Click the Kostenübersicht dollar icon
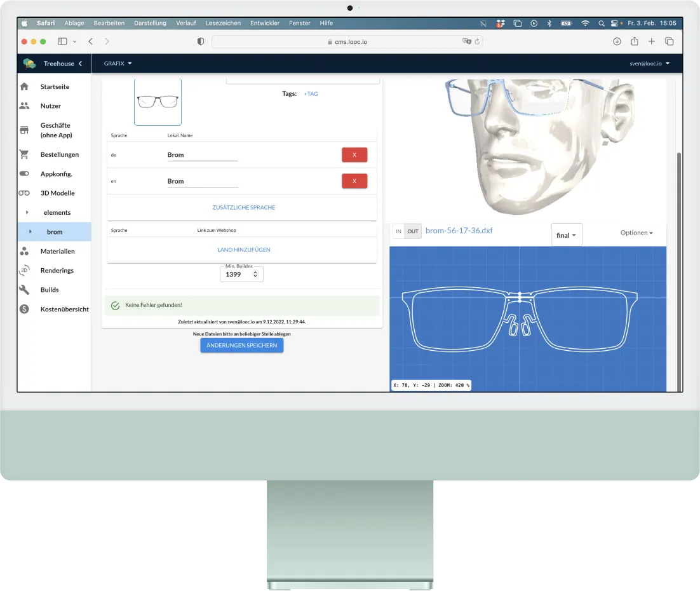Image resolution: width=700 pixels, height=591 pixels. click(24, 309)
